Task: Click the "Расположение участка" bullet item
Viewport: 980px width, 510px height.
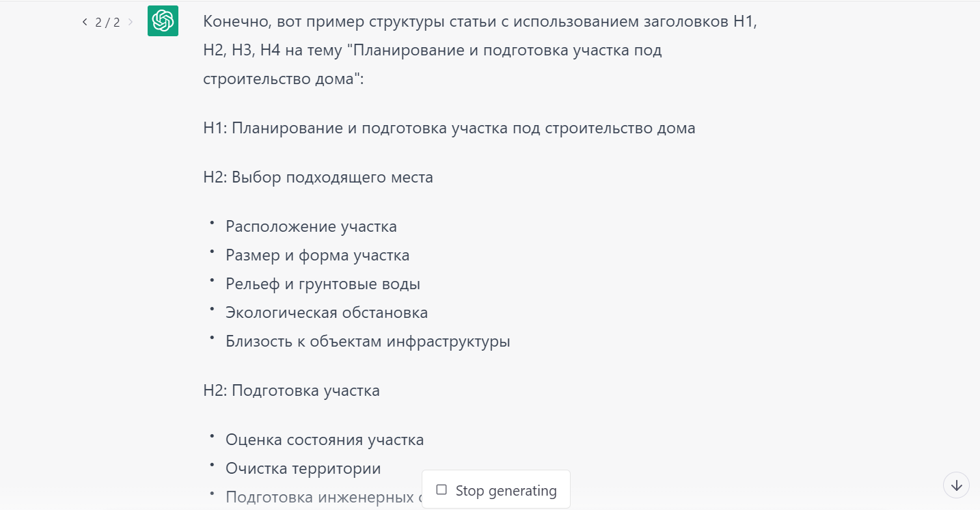Action: coord(311,226)
